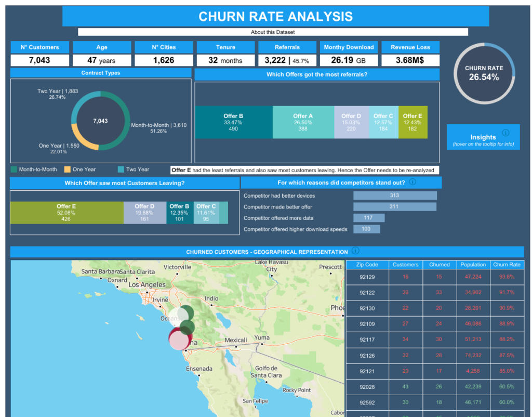Select the 'Competitor offered more data' bar

pyautogui.click(x=368, y=218)
